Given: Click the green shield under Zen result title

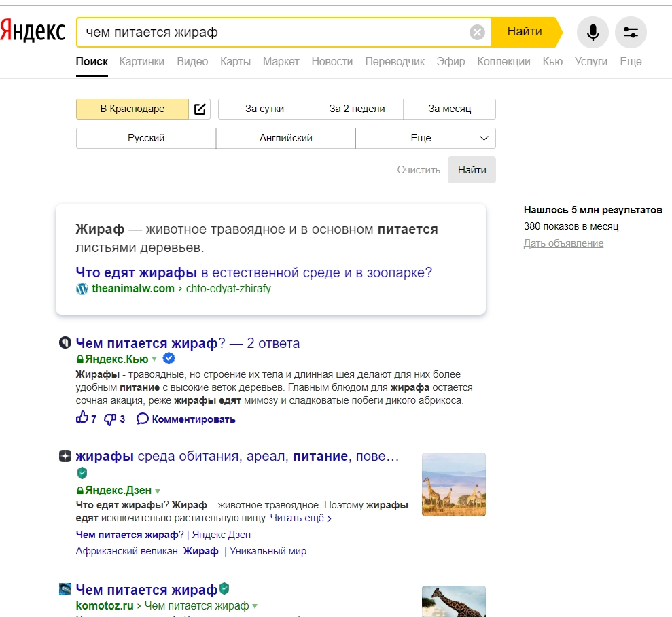Looking at the screenshot, I should tap(82, 473).
